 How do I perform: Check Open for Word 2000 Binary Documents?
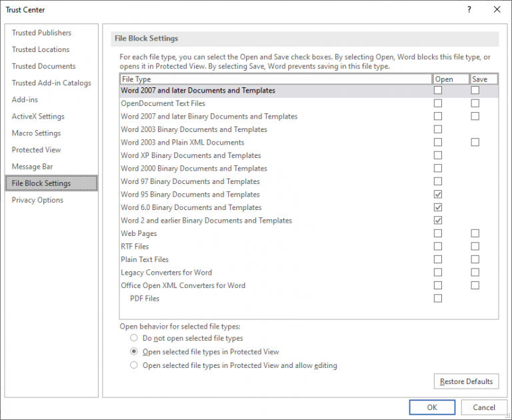[x=438, y=169]
